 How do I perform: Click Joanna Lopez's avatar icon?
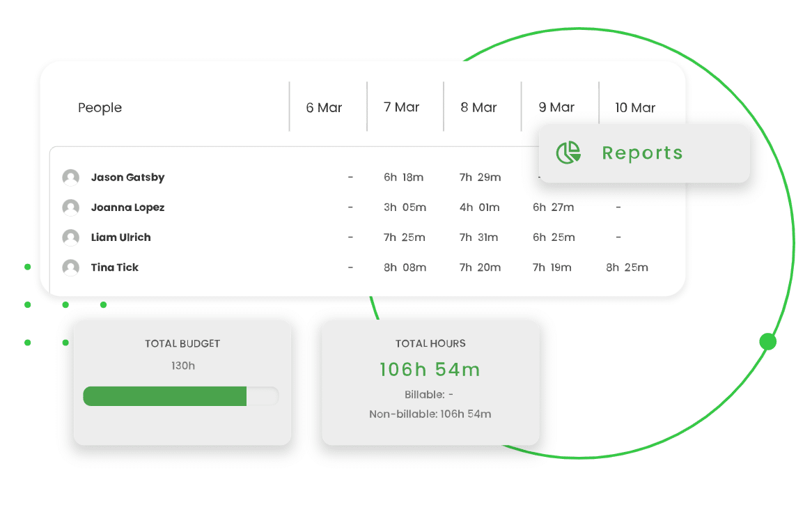click(x=70, y=207)
